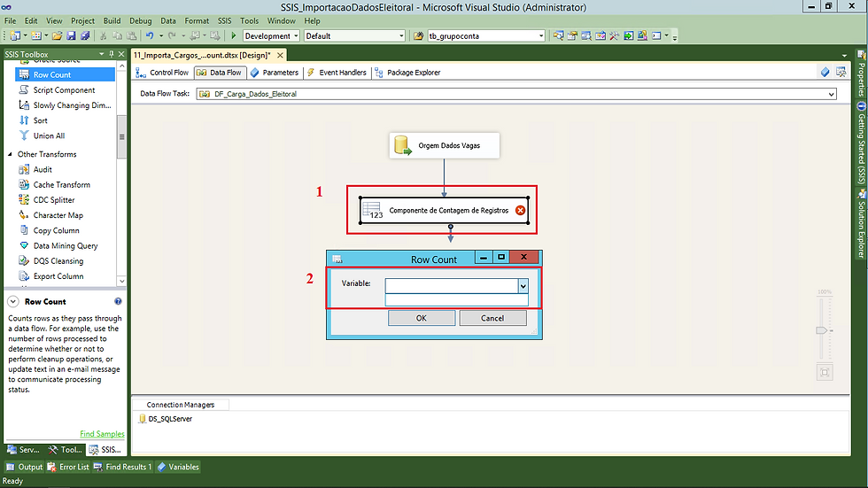Screen dimensions: 868x488
Task: Open the SSIS Toolbox window options arrow
Action: click(x=101, y=54)
